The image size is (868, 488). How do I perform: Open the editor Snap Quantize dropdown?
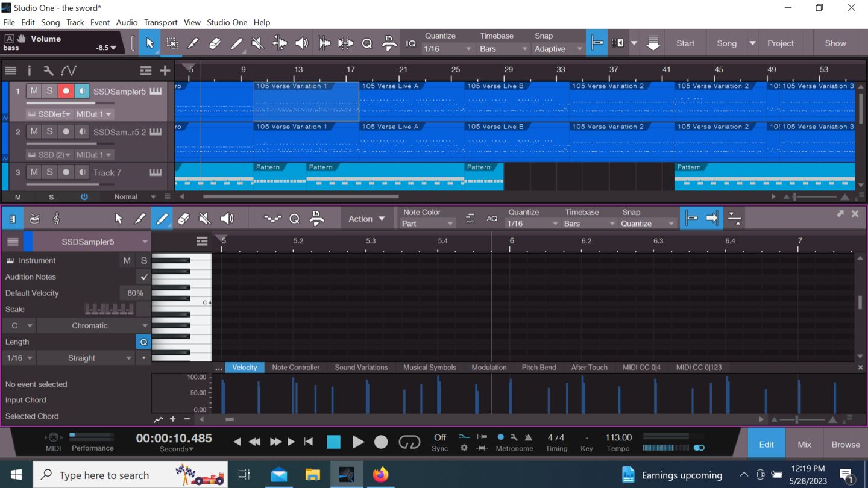(647, 224)
